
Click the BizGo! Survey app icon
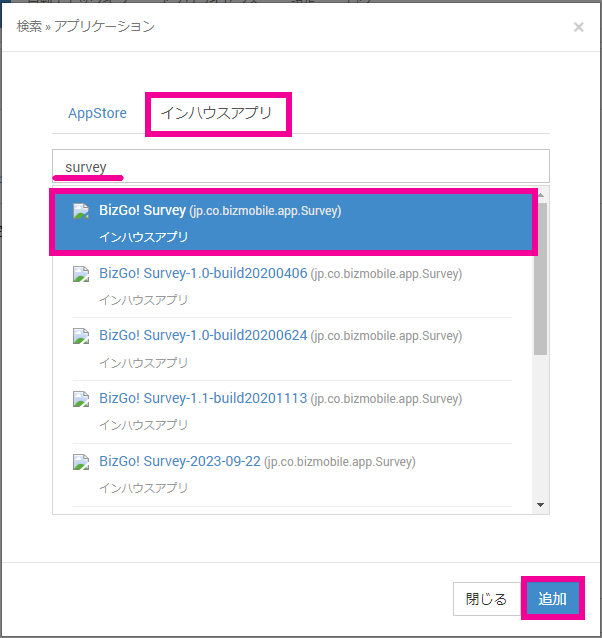click(x=82, y=211)
